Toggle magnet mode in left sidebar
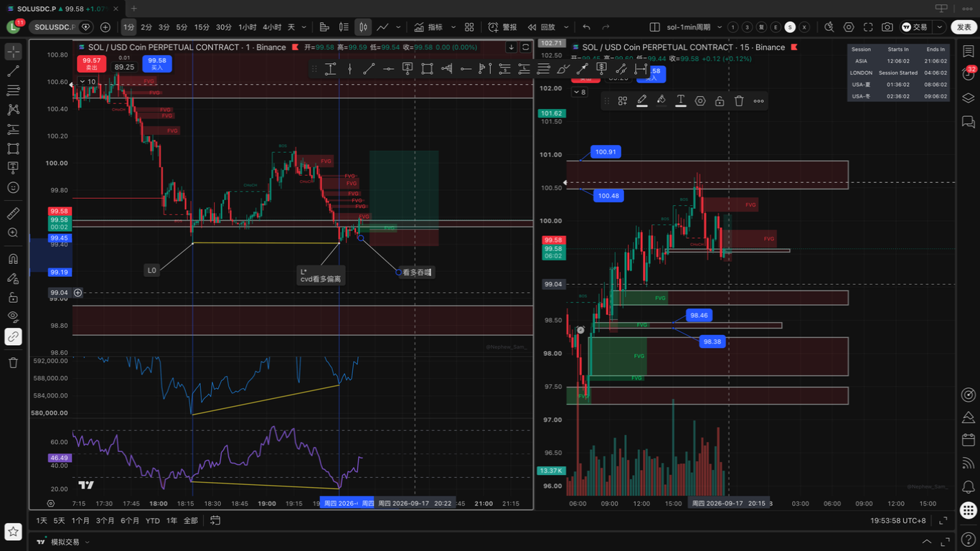This screenshot has width=980, height=551. pos(13,259)
